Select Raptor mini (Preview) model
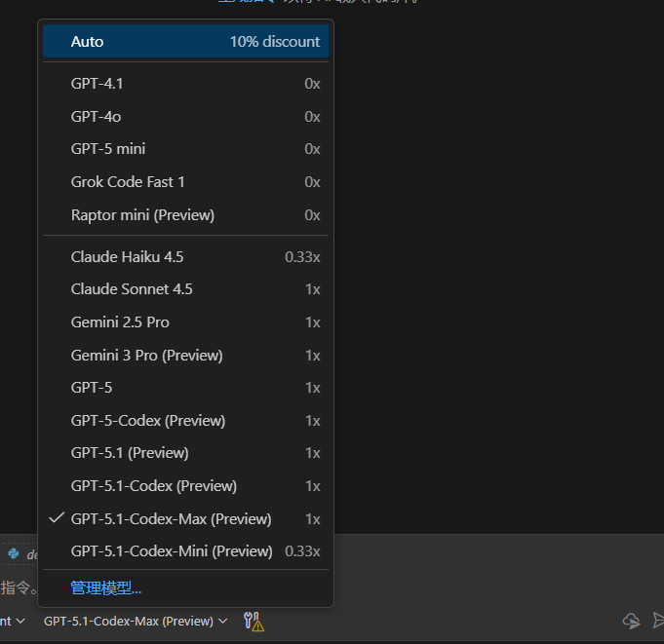This screenshot has height=644, width=664. point(185,215)
